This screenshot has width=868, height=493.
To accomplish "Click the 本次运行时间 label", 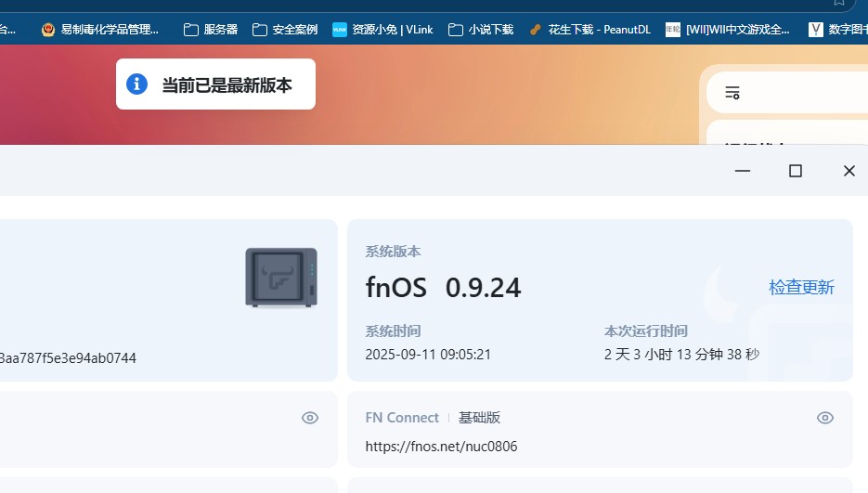I will coord(645,331).
